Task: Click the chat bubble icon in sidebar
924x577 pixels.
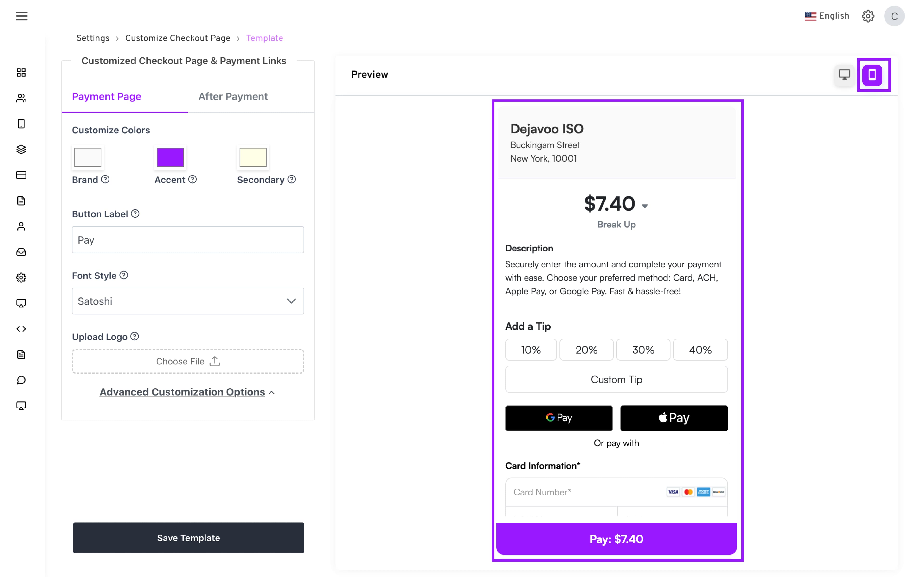Action: click(21, 380)
